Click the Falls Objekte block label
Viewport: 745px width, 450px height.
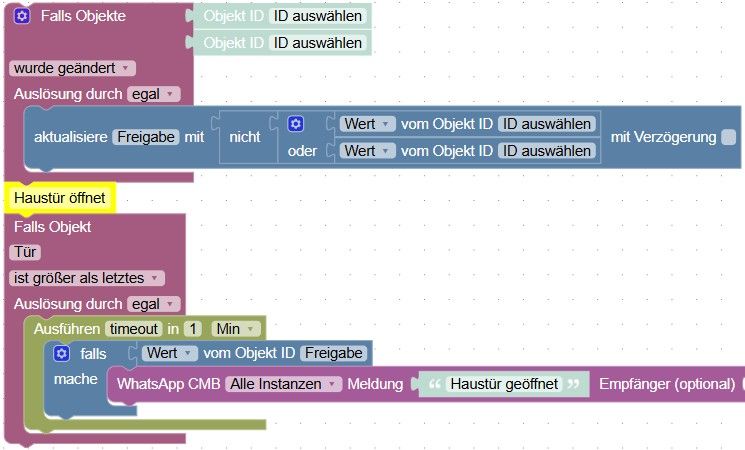(x=83, y=16)
